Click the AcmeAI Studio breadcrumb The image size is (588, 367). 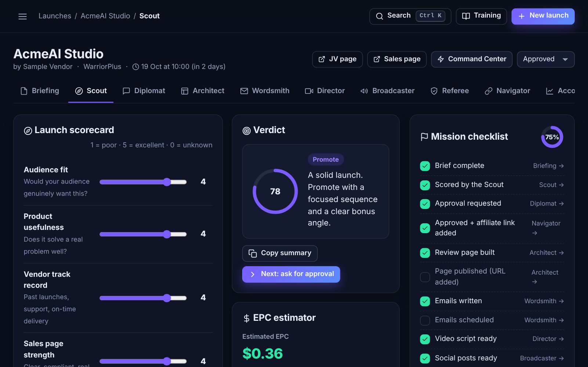105,16
